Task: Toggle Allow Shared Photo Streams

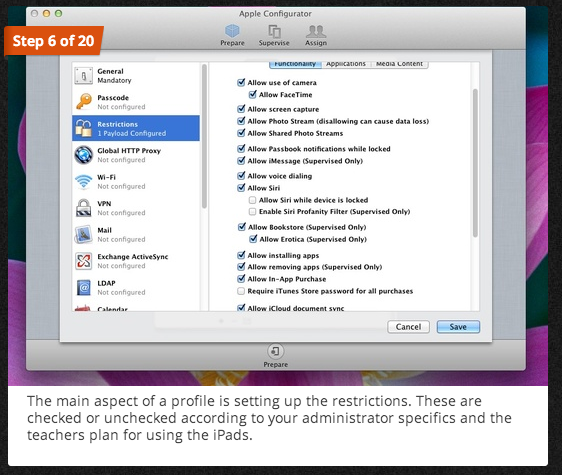Action: coord(241,133)
